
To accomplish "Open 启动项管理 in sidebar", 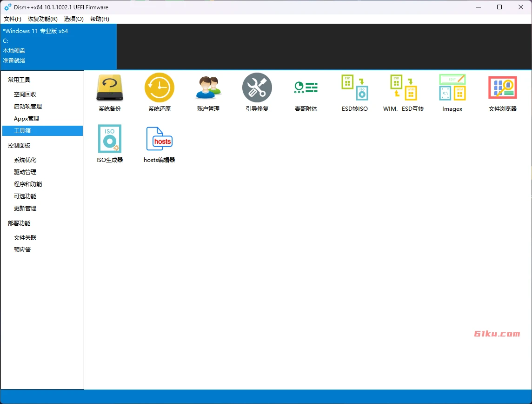I will [28, 107].
